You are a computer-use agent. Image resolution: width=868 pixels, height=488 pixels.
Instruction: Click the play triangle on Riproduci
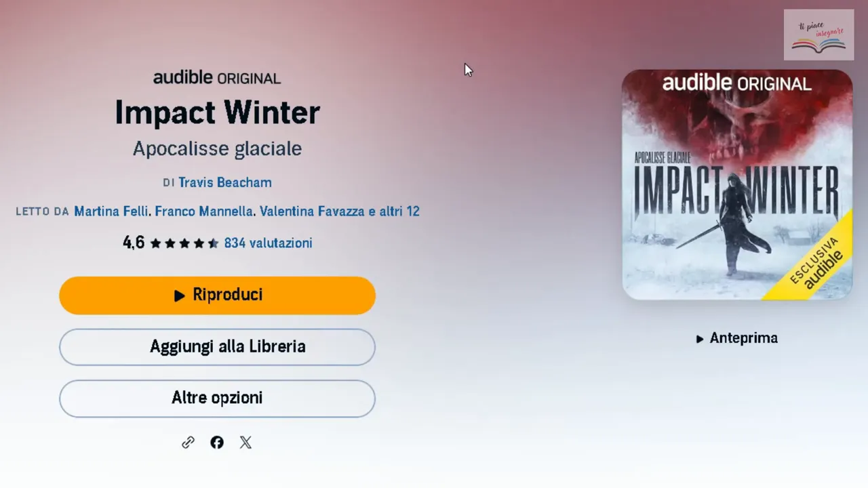pyautogui.click(x=180, y=296)
